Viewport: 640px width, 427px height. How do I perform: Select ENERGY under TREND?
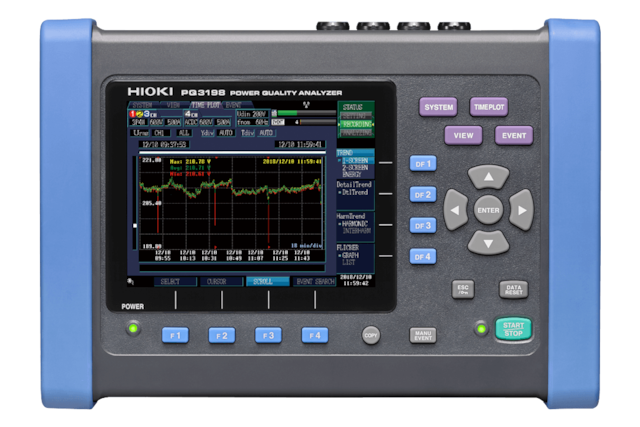(x=352, y=174)
